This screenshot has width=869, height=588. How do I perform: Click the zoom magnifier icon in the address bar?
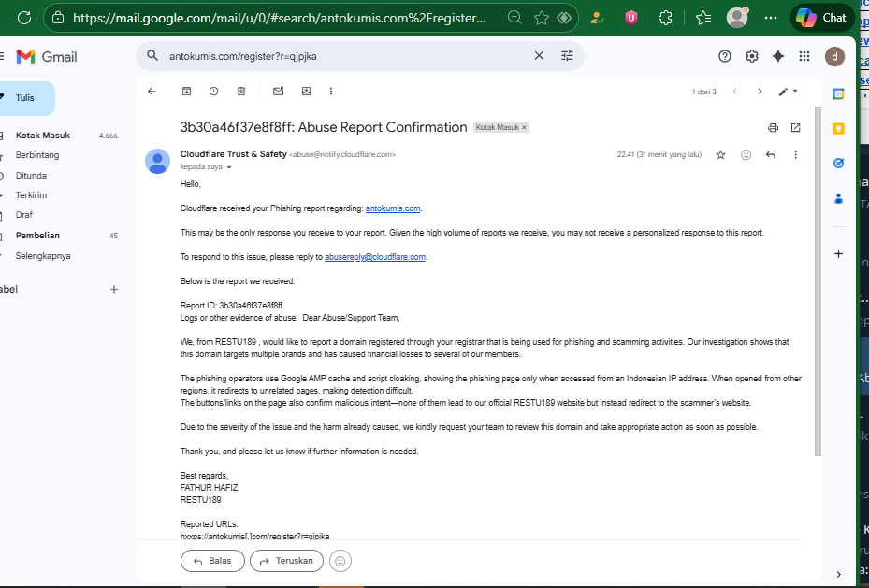pyautogui.click(x=514, y=18)
